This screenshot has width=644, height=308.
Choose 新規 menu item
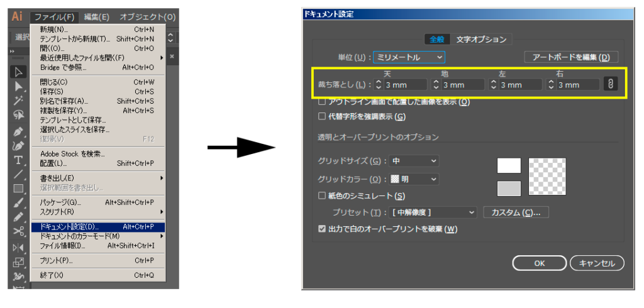97,30
